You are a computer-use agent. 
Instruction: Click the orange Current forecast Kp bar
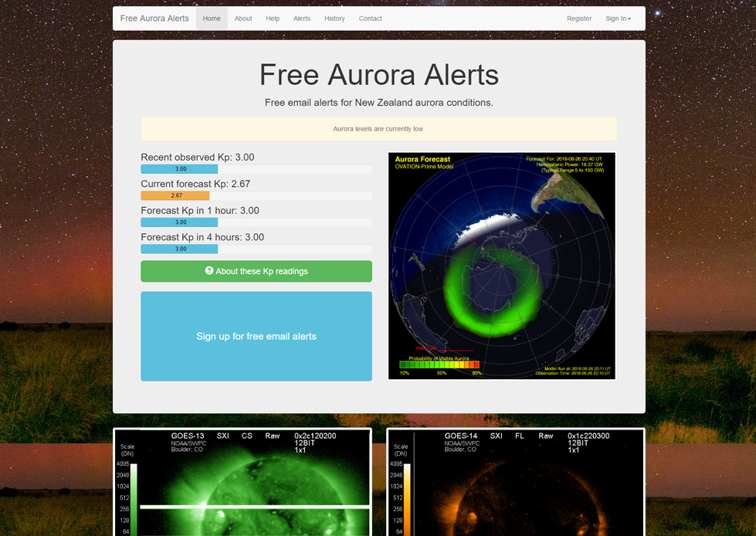pyautogui.click(x=175, y=195)
